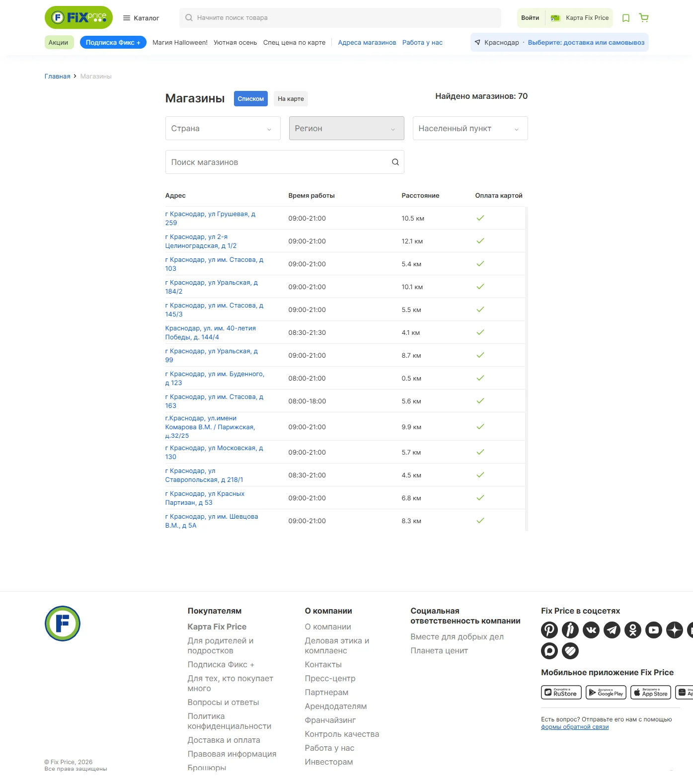Click the RuStore app badge

click(561, 692)
